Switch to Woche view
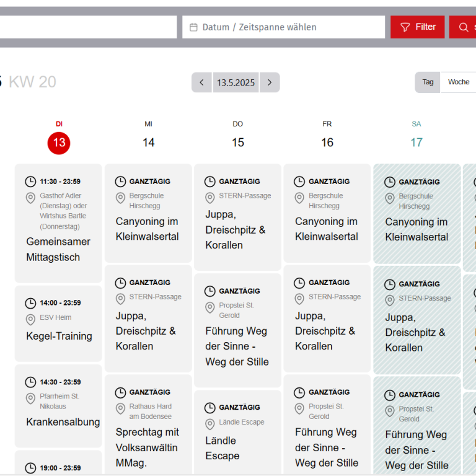The image size is (476, 476). pyautogui.click(x=459, y=82)
